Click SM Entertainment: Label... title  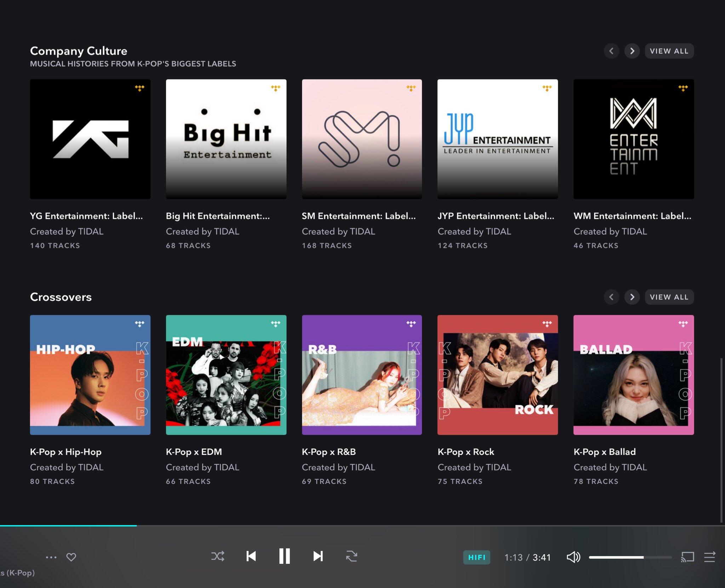click(359, 216)
